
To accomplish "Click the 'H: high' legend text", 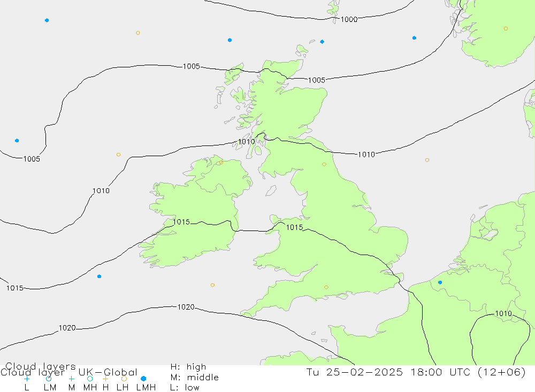I will coord(188,367).
